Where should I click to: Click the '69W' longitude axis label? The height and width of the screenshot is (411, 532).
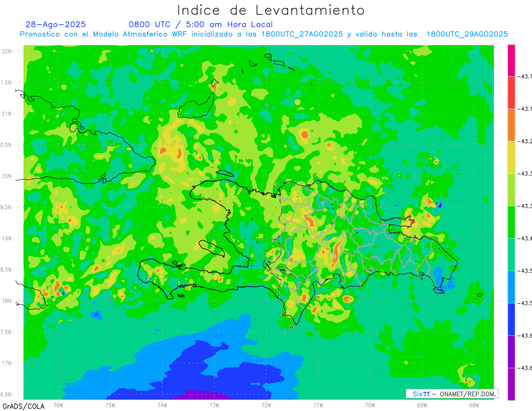coord(422,405)
